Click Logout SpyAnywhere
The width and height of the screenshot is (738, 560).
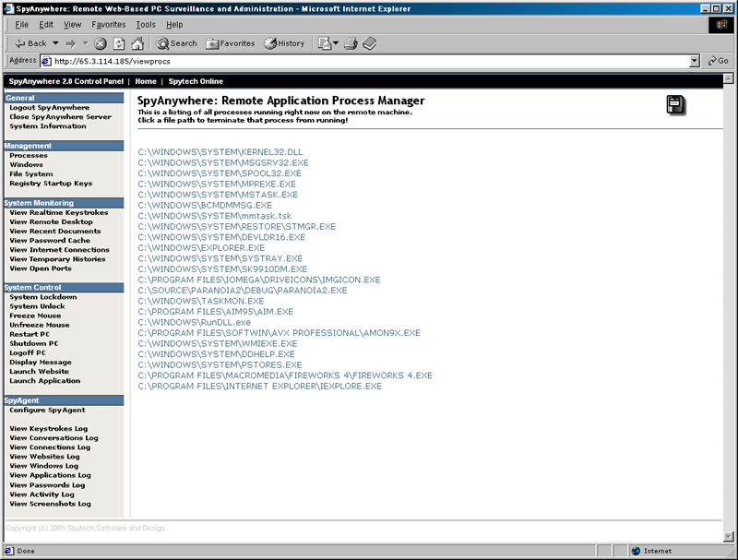pos(50,107)
